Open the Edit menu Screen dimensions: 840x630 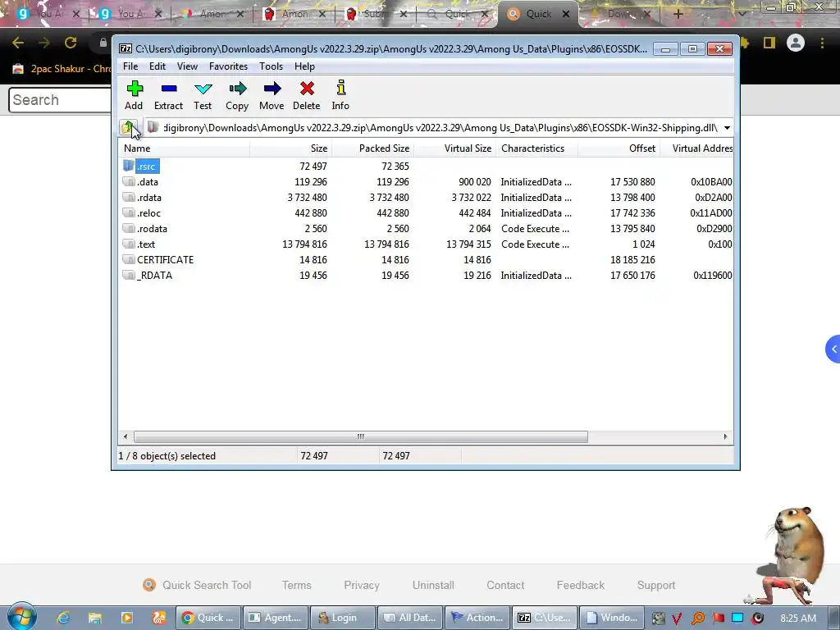157,66
